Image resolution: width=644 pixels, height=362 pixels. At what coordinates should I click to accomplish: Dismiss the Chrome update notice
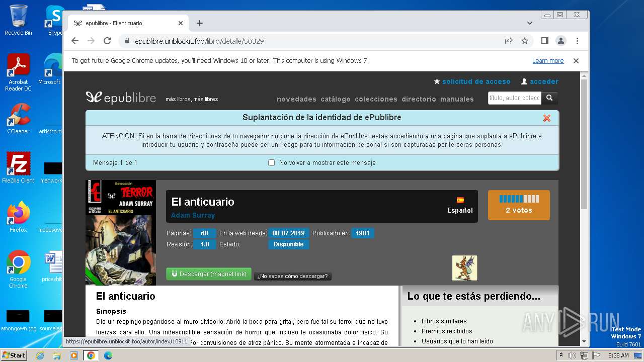576,61
